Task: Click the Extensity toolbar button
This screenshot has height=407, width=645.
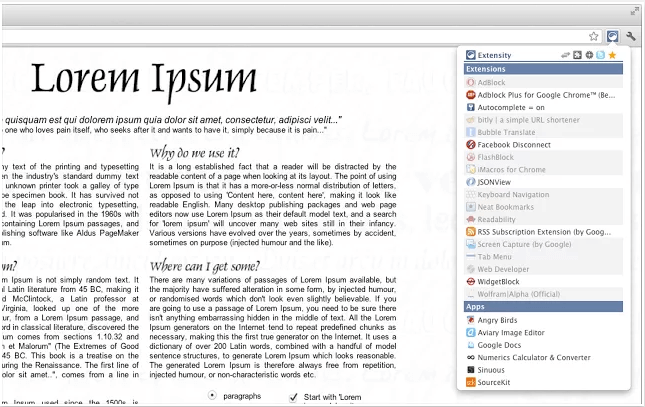Action: click(x=613, y=36)
